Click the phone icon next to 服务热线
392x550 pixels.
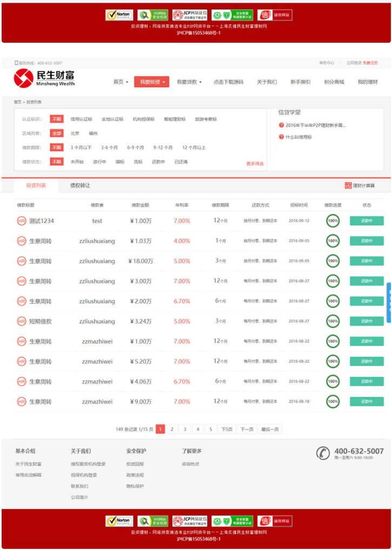coord(16,63)
